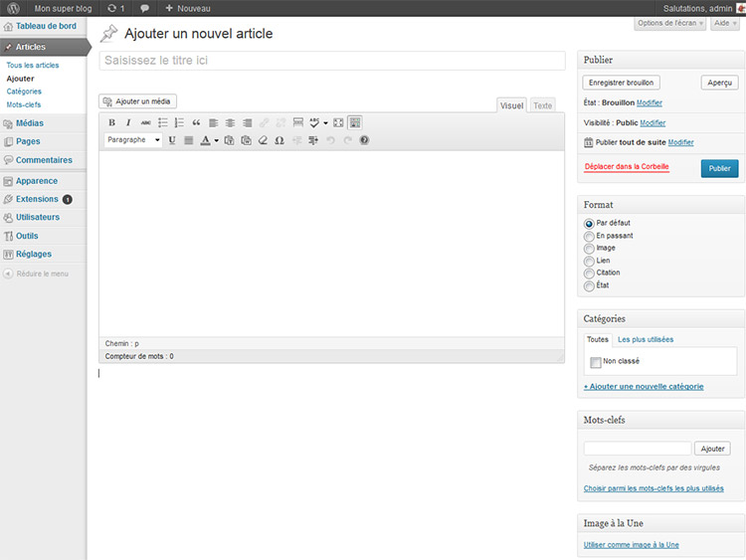Apply strikethrough (ABC) formatting

tap(145, 122)
